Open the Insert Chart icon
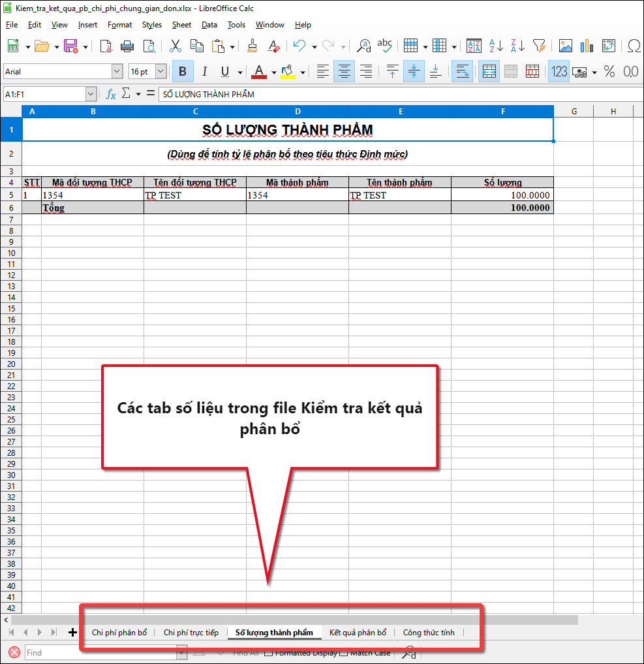Screen dimensions: 644x664 [587, 46]
